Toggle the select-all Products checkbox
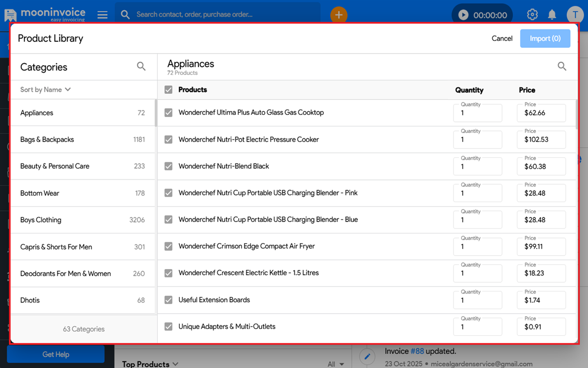The image size is (588, 368). [168, 90]
